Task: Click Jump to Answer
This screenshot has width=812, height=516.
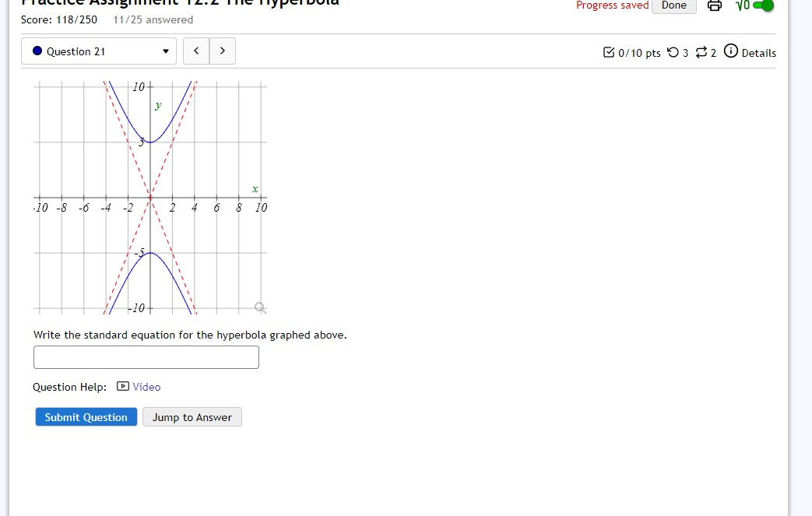Action: click(x=192, y=416)
